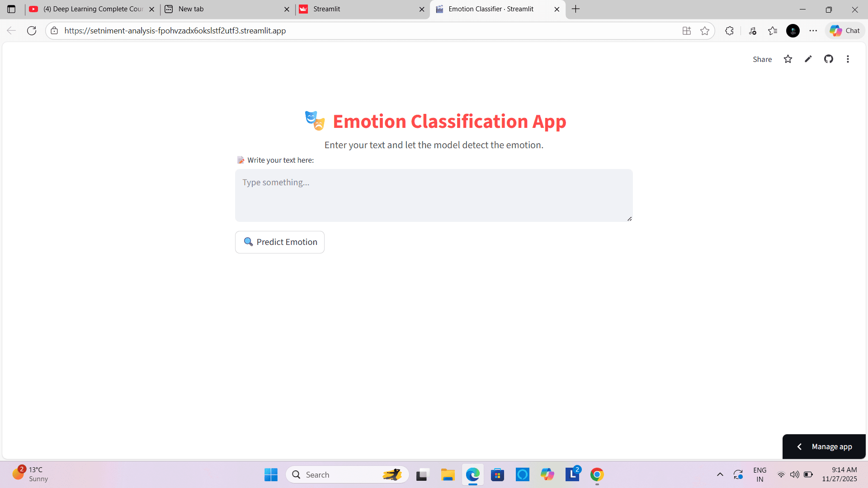Show hidden system tray icons
868x488 pixels.
tap(720, 474)
